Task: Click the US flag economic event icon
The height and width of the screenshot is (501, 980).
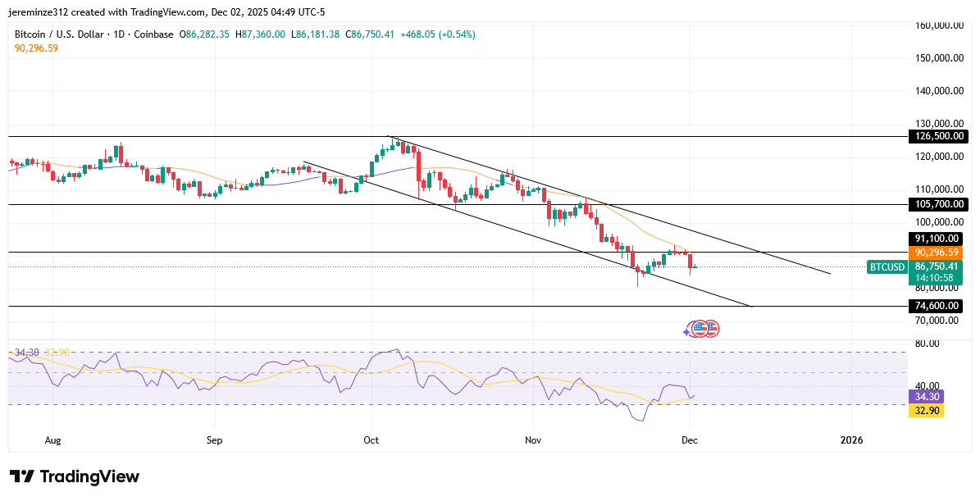Action: (700, 328)
